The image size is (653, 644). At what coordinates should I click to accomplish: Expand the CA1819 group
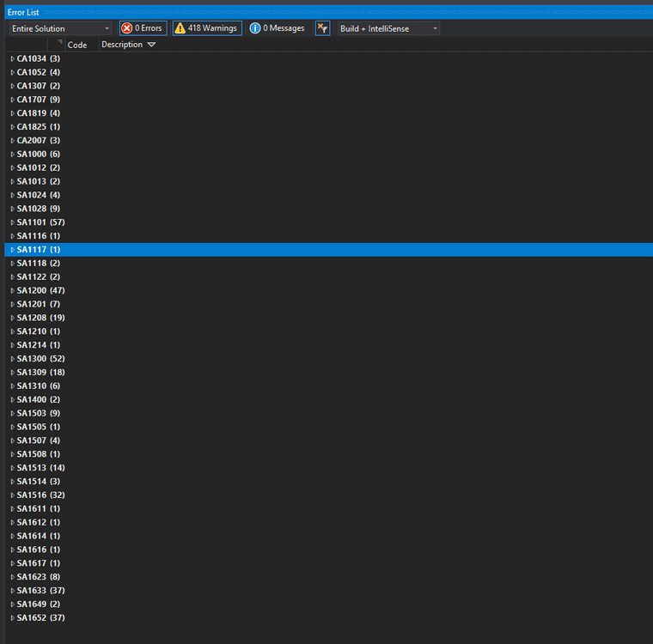[x=13, y=113]
